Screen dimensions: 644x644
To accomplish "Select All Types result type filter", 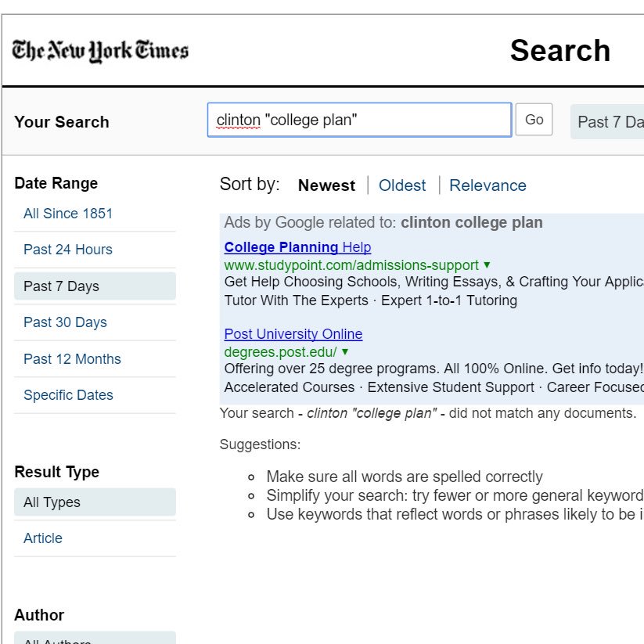I will [x=95, y=502].
